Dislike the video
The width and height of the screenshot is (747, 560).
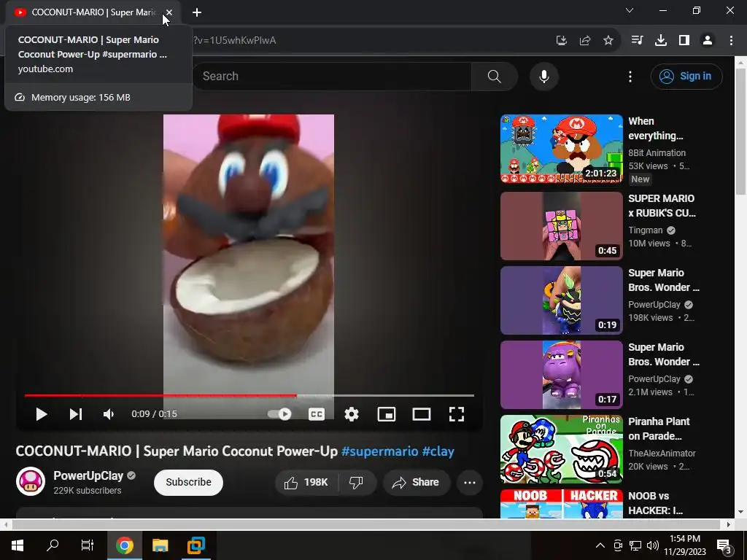357,483
